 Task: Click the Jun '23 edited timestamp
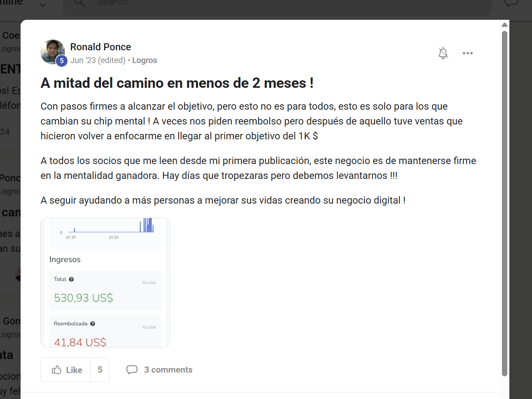(98, 60)
